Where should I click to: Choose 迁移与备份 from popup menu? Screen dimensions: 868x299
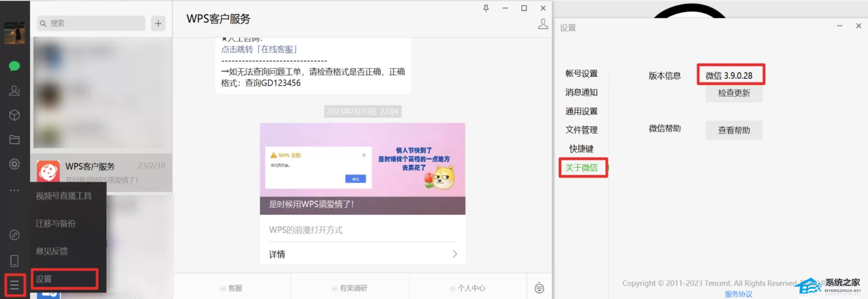(56, 223)
